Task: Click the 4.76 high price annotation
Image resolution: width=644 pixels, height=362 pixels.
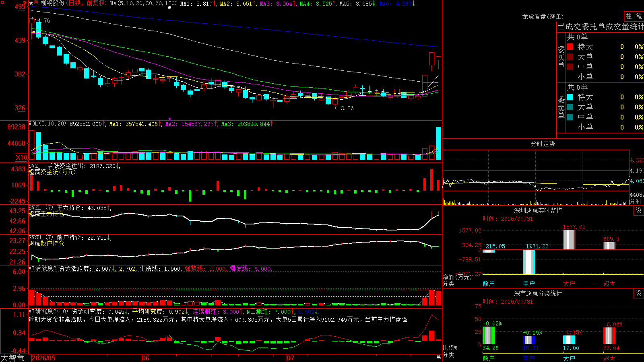Action: point(44,21)
